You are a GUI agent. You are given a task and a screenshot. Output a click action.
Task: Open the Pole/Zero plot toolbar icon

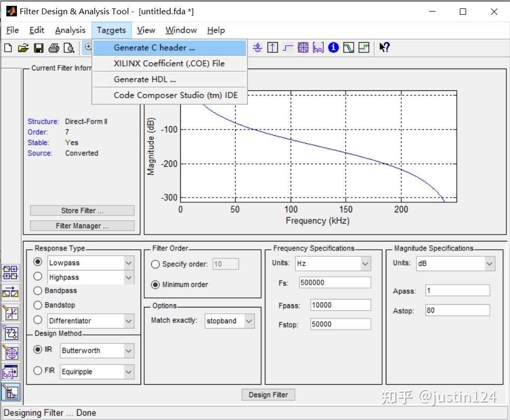[303, 48]
